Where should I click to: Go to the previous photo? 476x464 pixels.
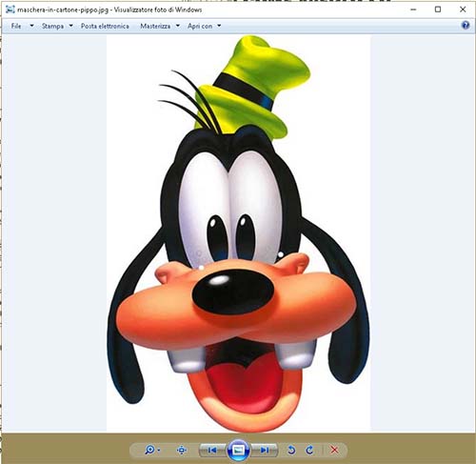[212, 450]
